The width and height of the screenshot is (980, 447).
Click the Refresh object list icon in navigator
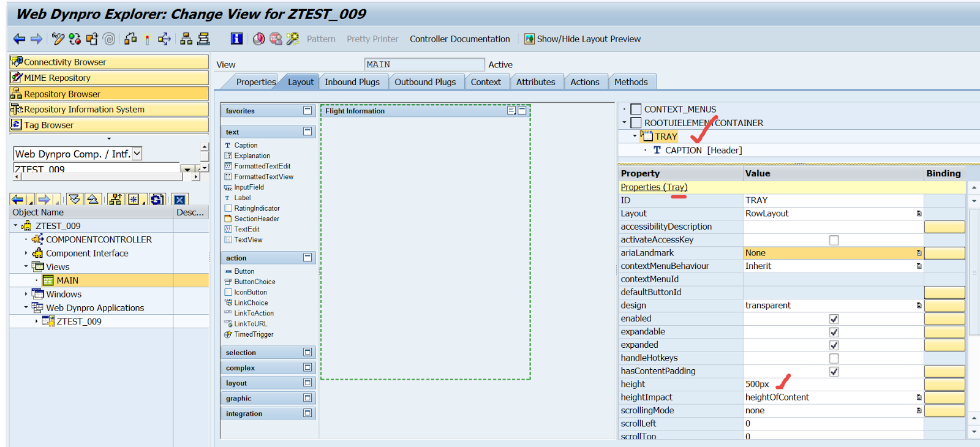(x=157, y=200)
